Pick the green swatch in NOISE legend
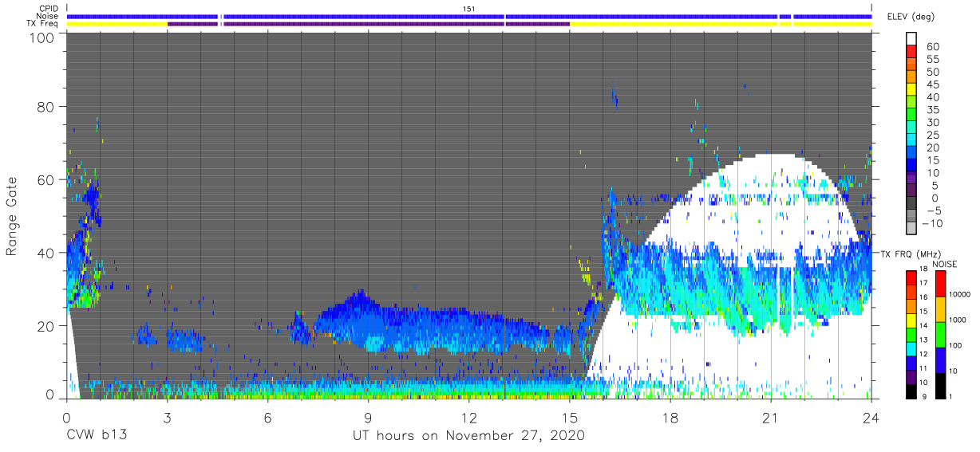The height and width of the screenshot is (452, 980). tap(939, 334)
